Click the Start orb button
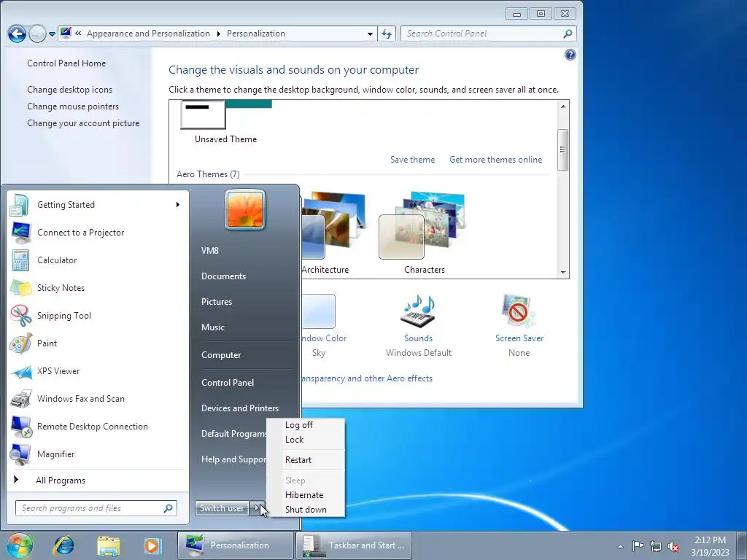The height and width of the screenshot is (560, 747). pos(19,545)
